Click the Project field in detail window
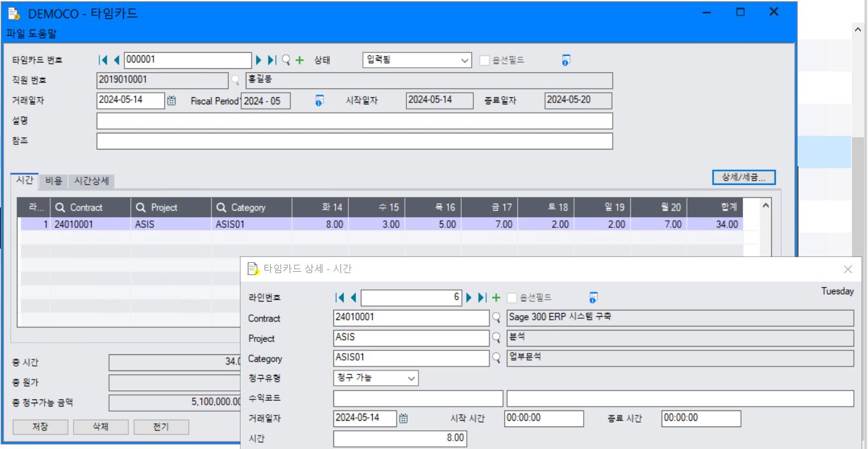 tap(411, 338)
